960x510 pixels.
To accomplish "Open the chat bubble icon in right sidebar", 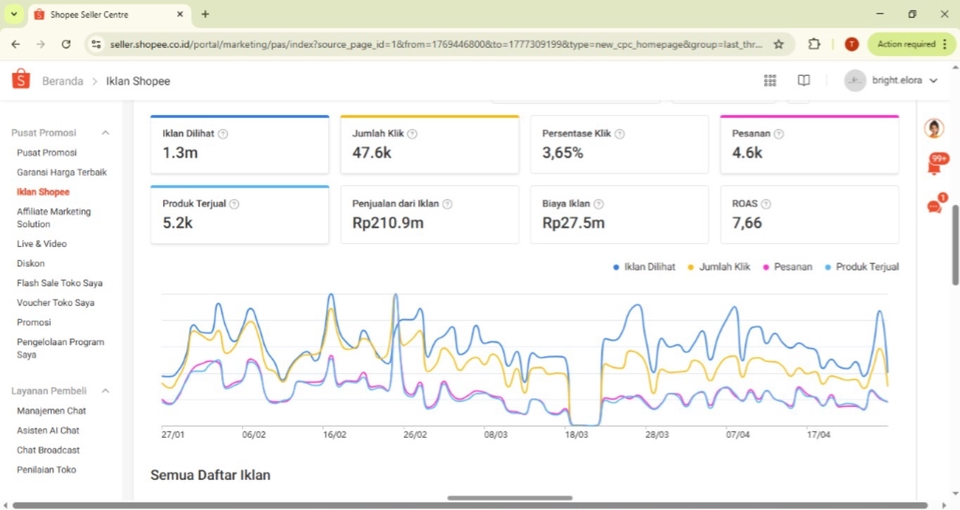I will click(x=935, y=206).
